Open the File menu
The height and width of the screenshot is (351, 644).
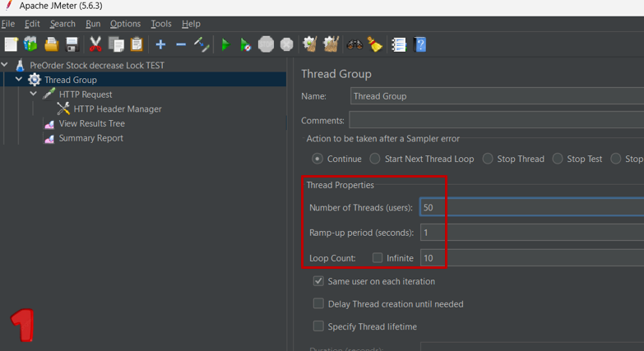coord(7,24)
